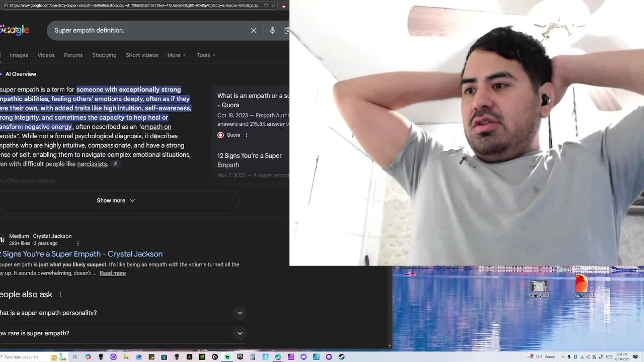Image resolution: width=644 pixels, height=362 pixels.
Task: Expand AI Overview with Show more
Action: tap(116, 201)
